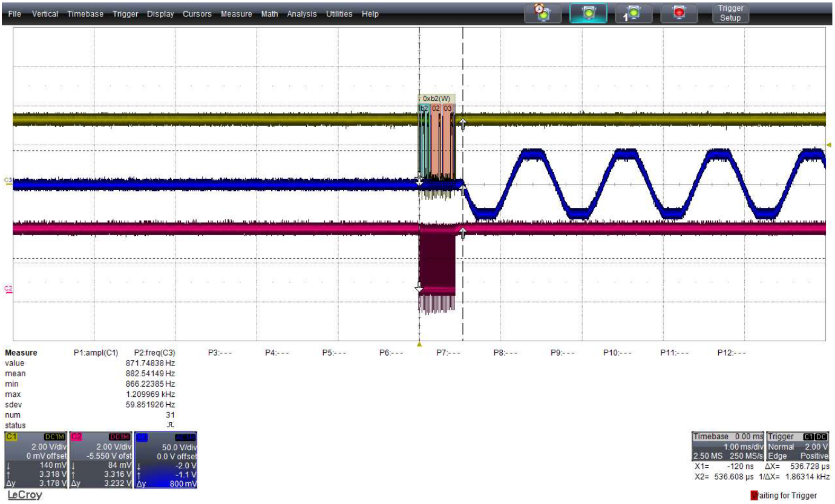Select the P1:ampl(C1) measurement header
This screenshot has height=504, width=835.
point(95,353)
